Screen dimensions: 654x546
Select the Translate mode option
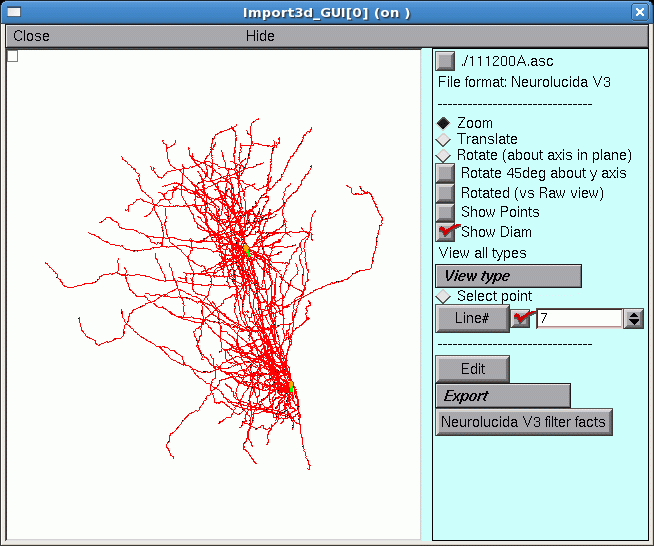[x=444, y=140]
